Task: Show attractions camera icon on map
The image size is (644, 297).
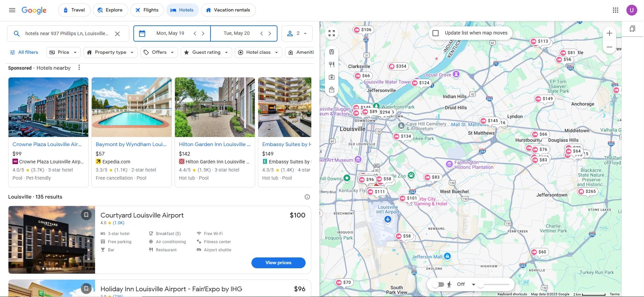Action: [x=332, y=77]
